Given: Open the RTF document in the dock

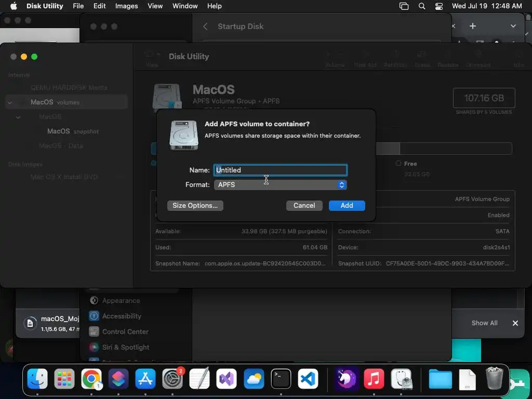Looking at the screenshot, I should point(467,379).
